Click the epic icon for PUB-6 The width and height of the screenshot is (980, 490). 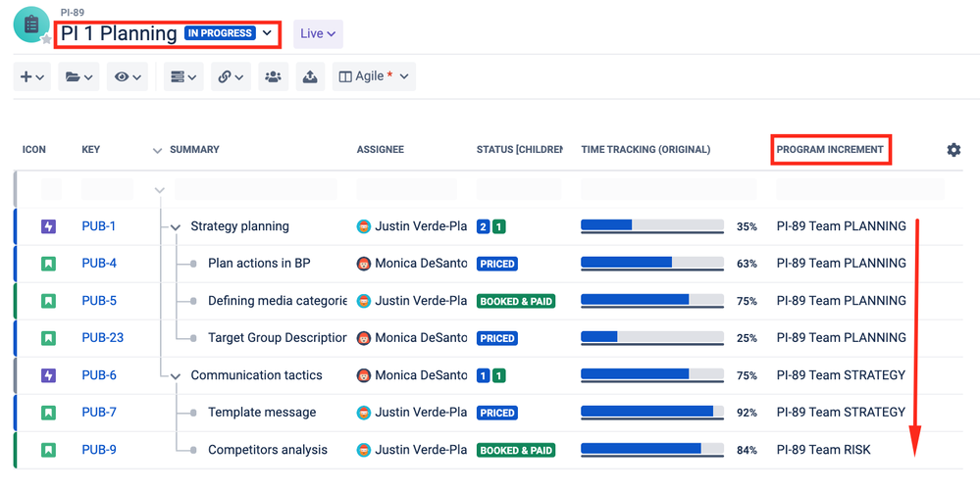pos(48,375)
